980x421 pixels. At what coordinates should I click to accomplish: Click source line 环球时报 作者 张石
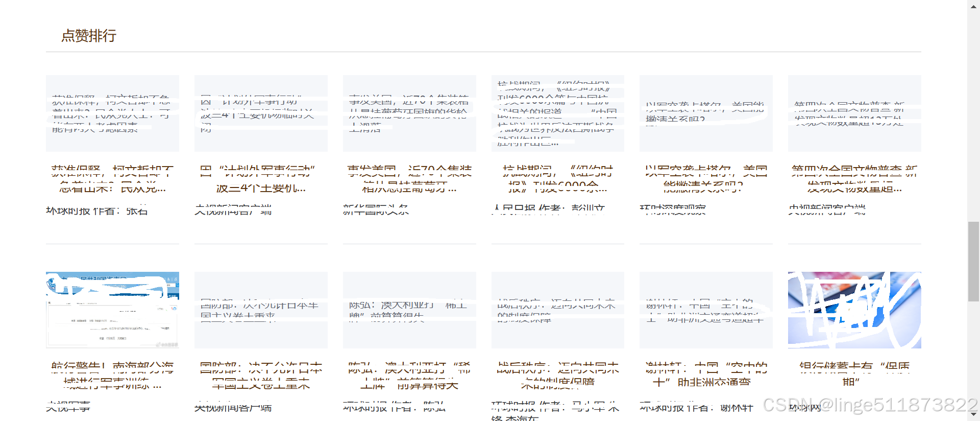[97, 211]
